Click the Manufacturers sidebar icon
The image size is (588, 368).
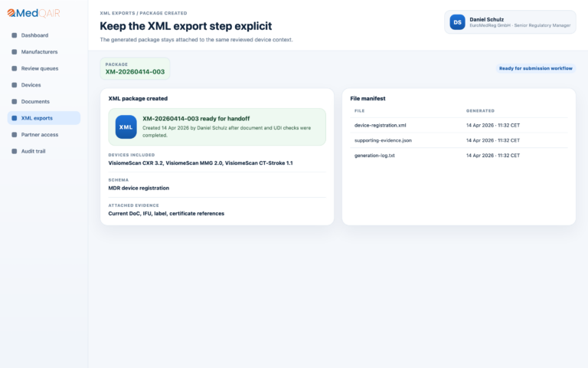(x=15, y=52)
